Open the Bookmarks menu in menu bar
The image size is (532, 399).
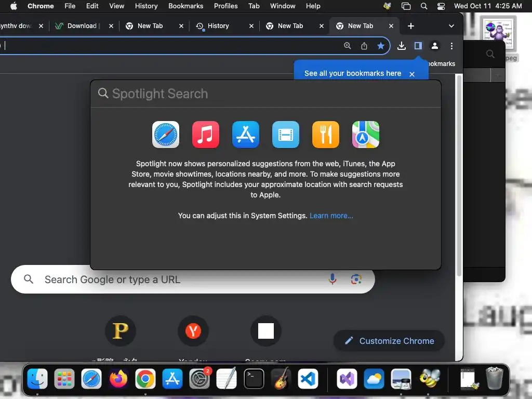click(x=185, y=6)
